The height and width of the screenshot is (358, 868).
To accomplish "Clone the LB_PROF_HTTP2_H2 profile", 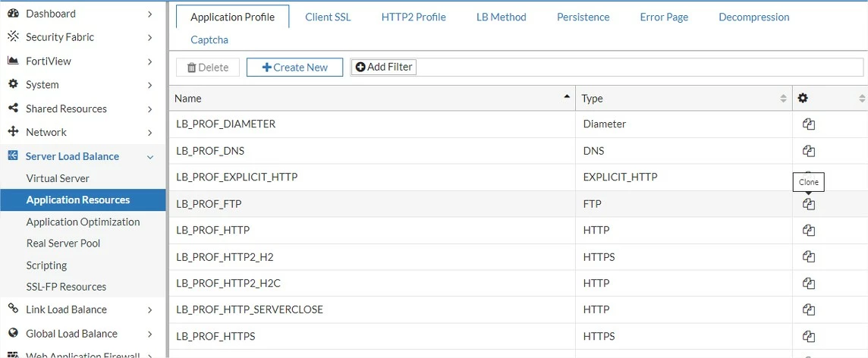I will click(x=809, y=256).
